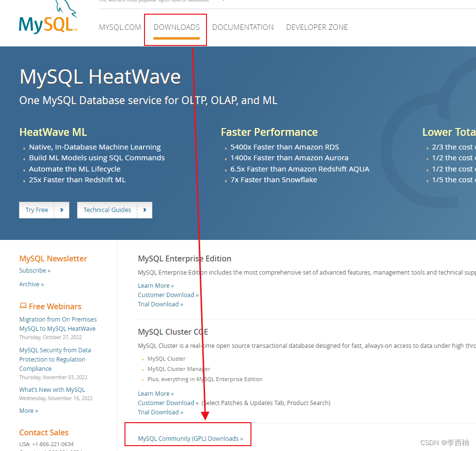Screen dimensions: 476x451
Task: Click 'Thursday, November 03, 2022' date text
Action: 53,377
